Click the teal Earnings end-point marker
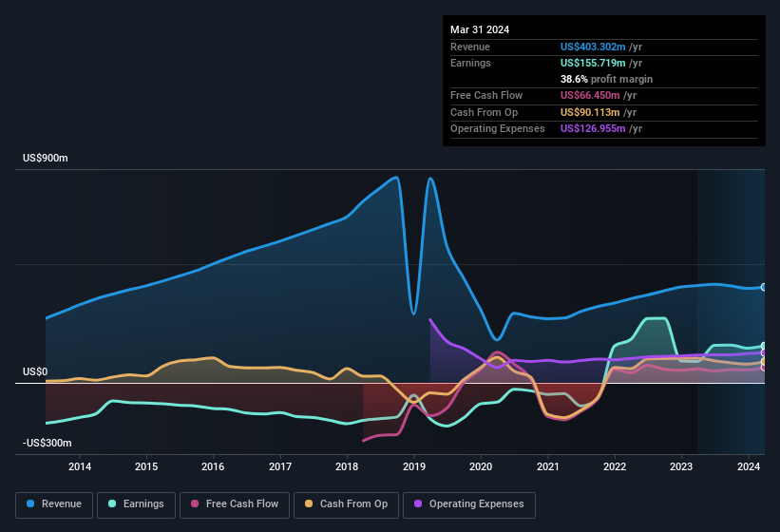This screenshot has width=780, height=532. click(x=764, y=346)
